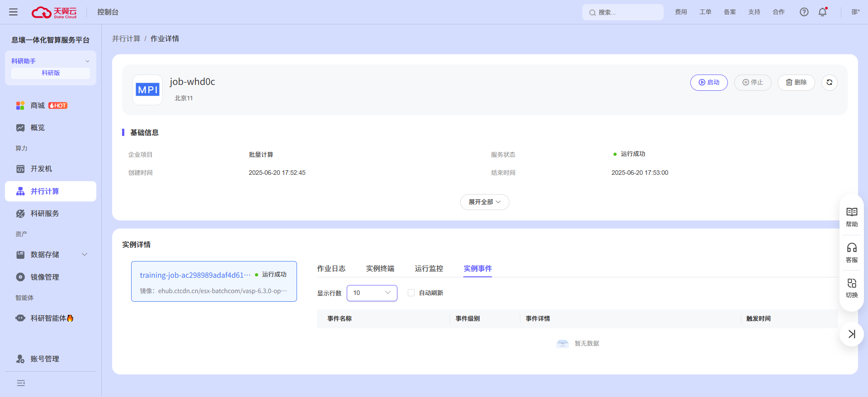Click the State Cloud logo
The width and height of the screenshot is (868, 397).
click(54, 12)
